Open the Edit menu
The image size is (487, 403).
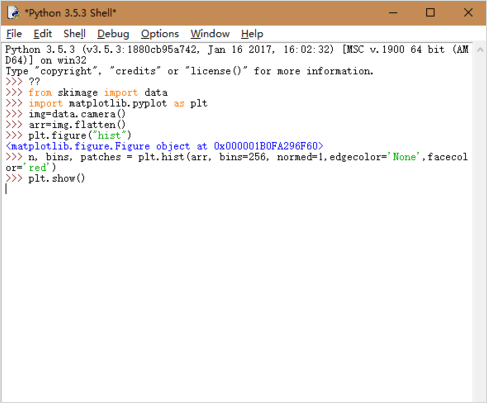pos(42,34)
